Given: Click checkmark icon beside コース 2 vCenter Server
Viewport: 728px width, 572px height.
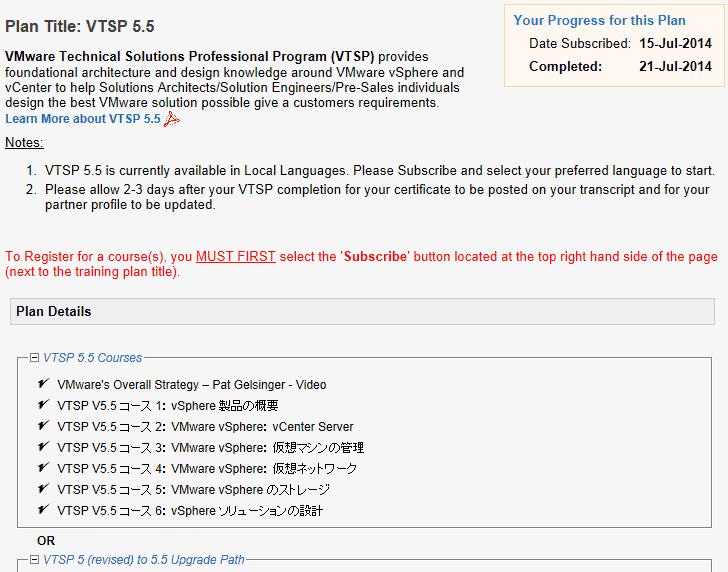Looking at the screenshot, I should [x=44, y=425].
